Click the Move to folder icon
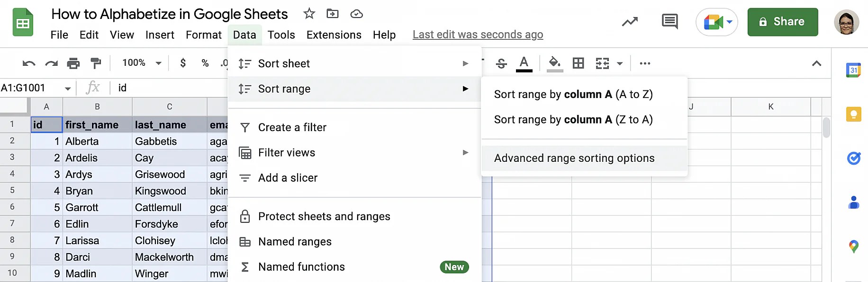 pyautogui.click(x=333, y=14)
